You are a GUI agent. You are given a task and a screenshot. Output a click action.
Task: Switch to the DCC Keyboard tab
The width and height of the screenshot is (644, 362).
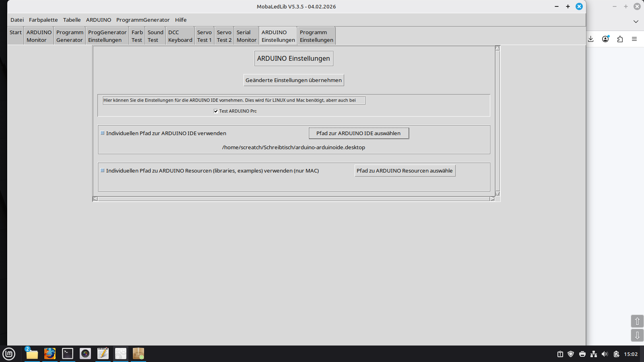click(180, 36)
